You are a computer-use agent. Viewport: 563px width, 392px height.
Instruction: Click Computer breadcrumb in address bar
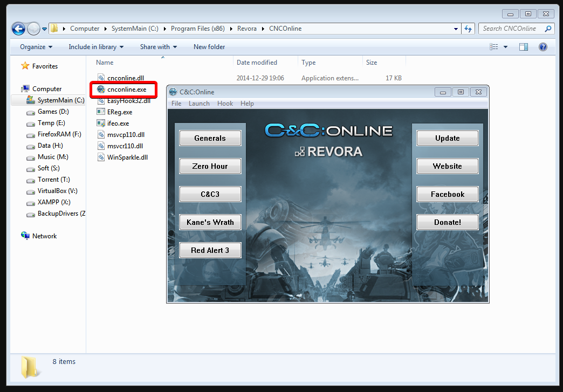pyautogui.click(x=85, y=29)
